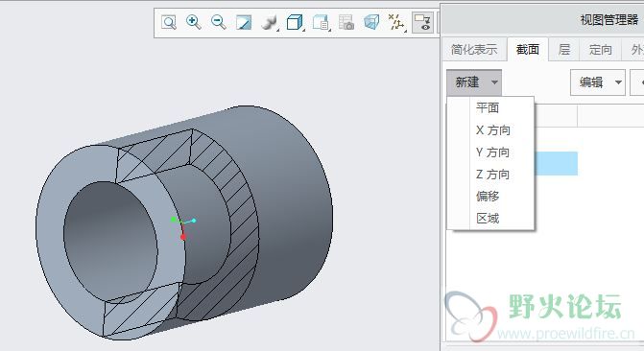Choose Z 方向 section option
This screenshot has width=644, height=351.
coord(491,175)
